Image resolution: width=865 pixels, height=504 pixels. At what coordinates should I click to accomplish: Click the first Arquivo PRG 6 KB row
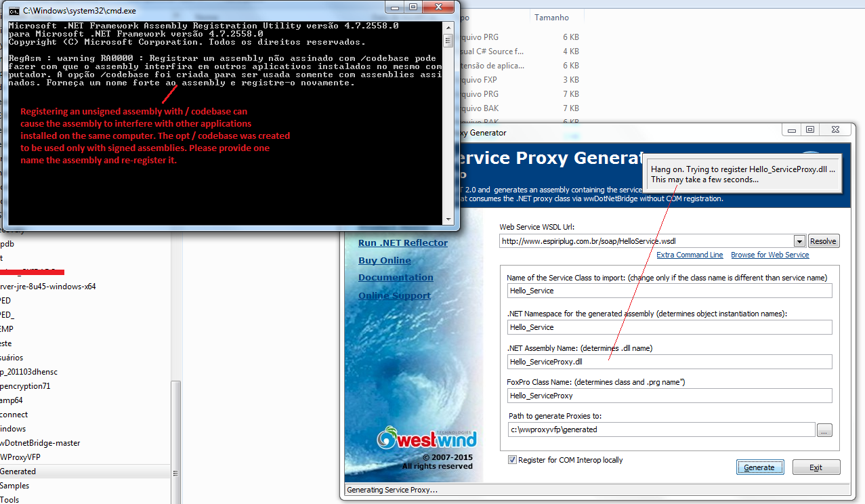point(520,37)
